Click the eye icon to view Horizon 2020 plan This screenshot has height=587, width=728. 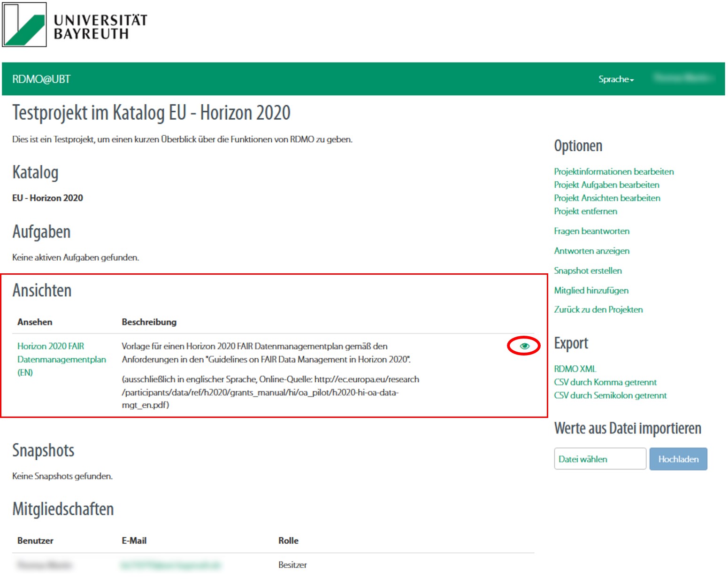point(524,346)
